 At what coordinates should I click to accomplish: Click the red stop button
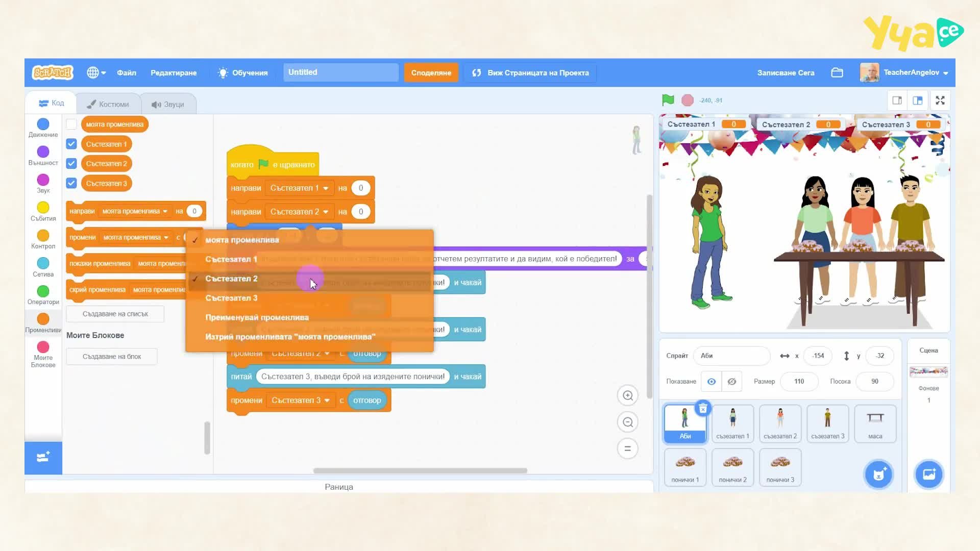click(688, 100)
